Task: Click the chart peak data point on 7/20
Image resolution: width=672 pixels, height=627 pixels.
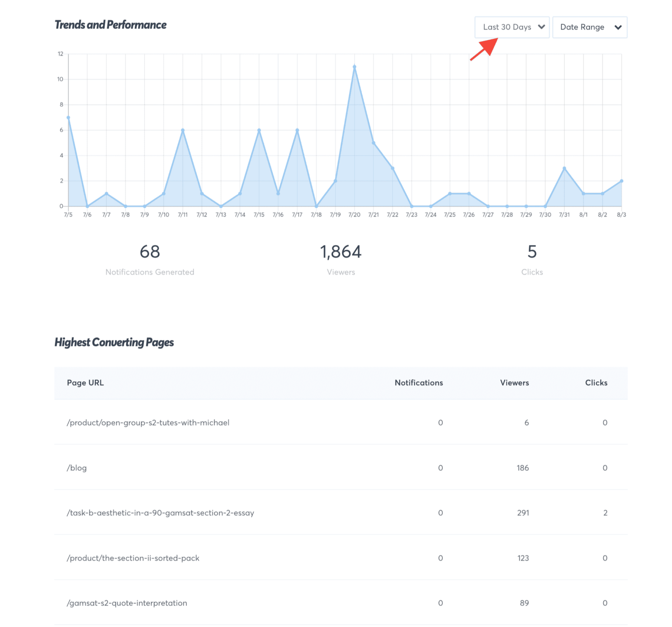Action: pyautogui.click(x=354, y=67)
